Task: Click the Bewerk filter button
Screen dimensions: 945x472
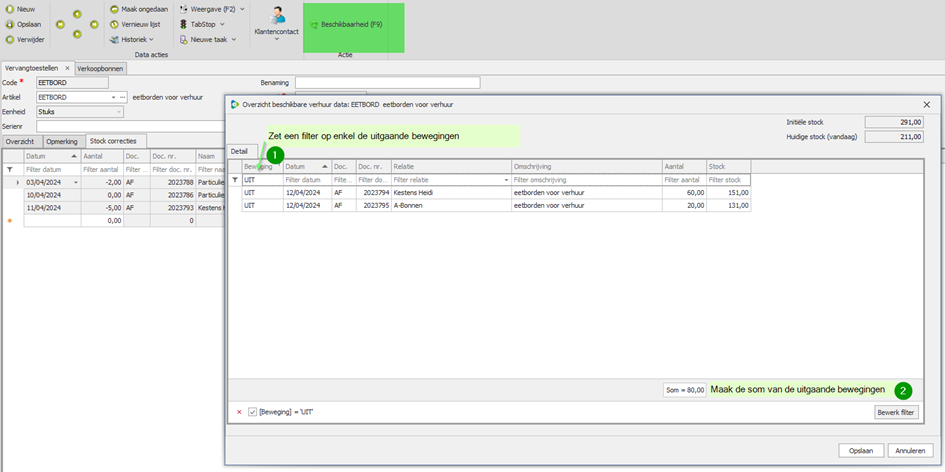Action: point(896,413)
